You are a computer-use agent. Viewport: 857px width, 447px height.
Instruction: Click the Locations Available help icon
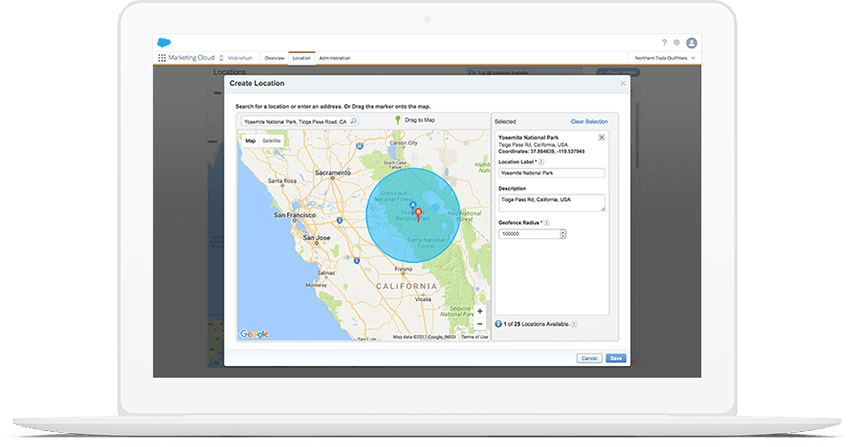point(574,325)
